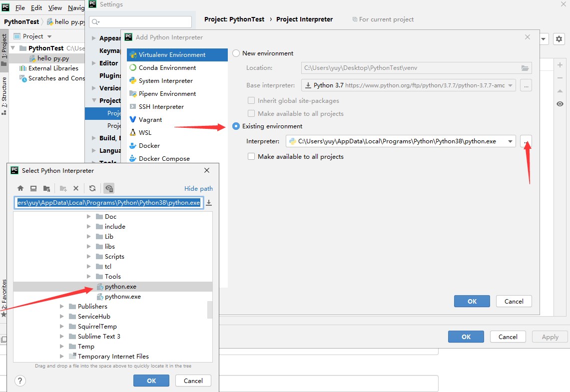Expand the Doc folder

click(89, 217)
